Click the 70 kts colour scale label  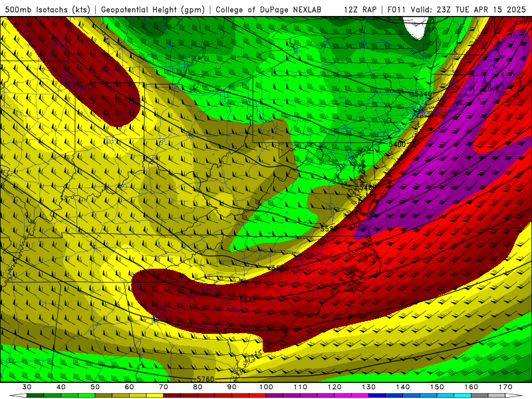pyautogui.click(x=164, y=387)
